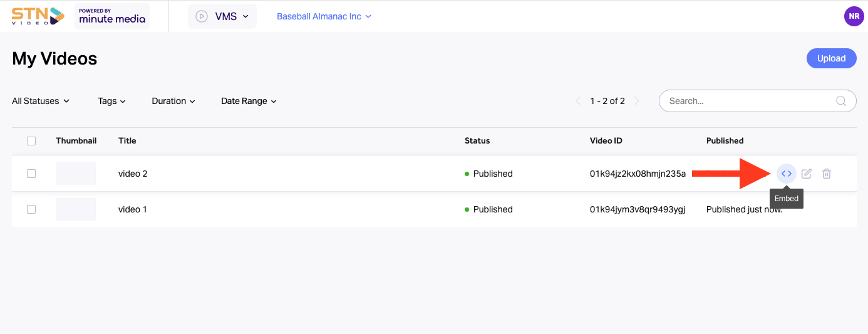
Task: Go to previous page arrow
Action: (x=578, y=101)
